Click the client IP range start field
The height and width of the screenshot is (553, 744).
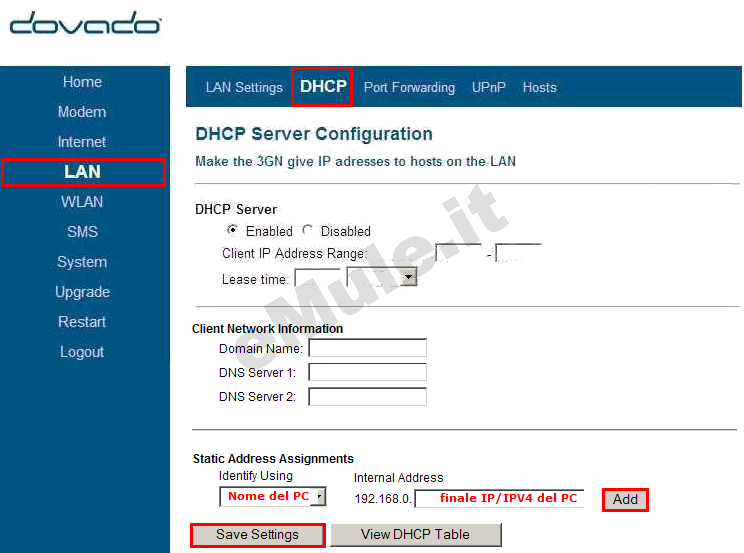(458, 253)
